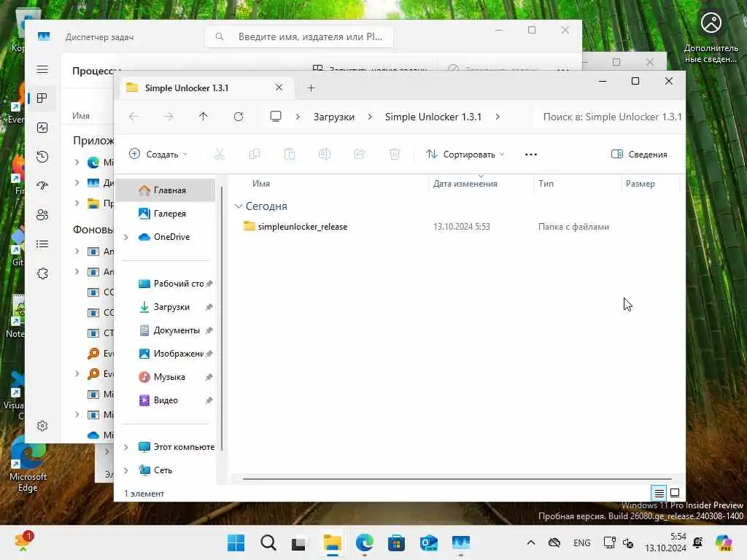Open Видео in navigation pane

point(166,400)
